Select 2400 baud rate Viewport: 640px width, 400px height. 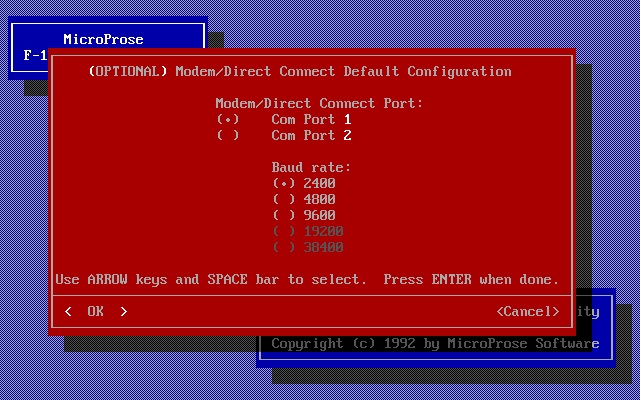click(x=284, y=183)
